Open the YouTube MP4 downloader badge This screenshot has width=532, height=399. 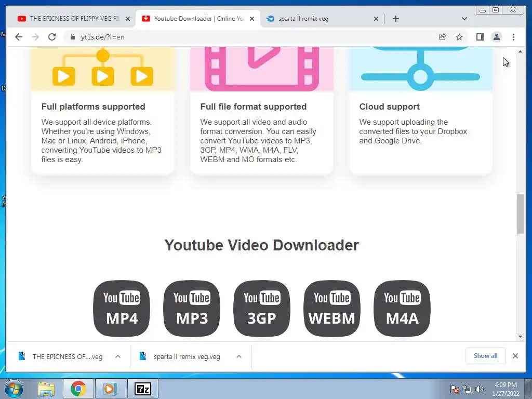[122, 309]
